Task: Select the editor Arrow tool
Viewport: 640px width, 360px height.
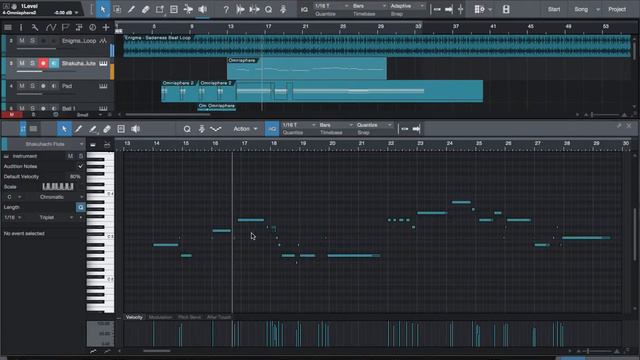Action: point(64,129)
